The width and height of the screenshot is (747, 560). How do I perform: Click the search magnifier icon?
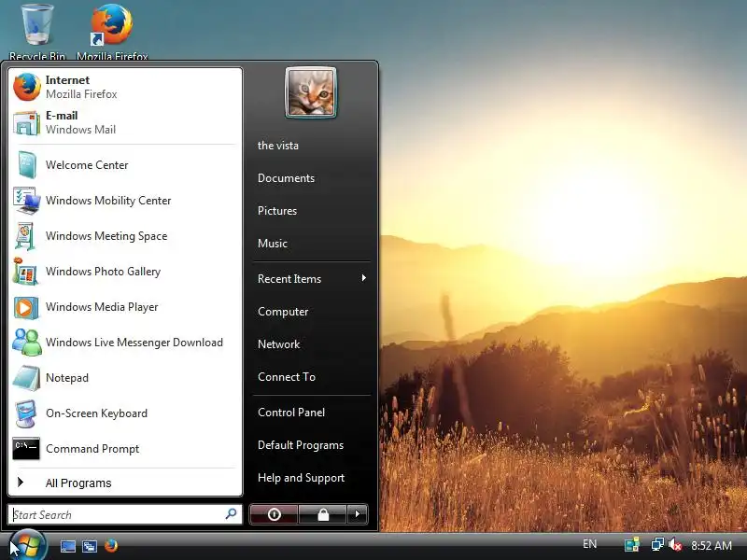point(231,514)
